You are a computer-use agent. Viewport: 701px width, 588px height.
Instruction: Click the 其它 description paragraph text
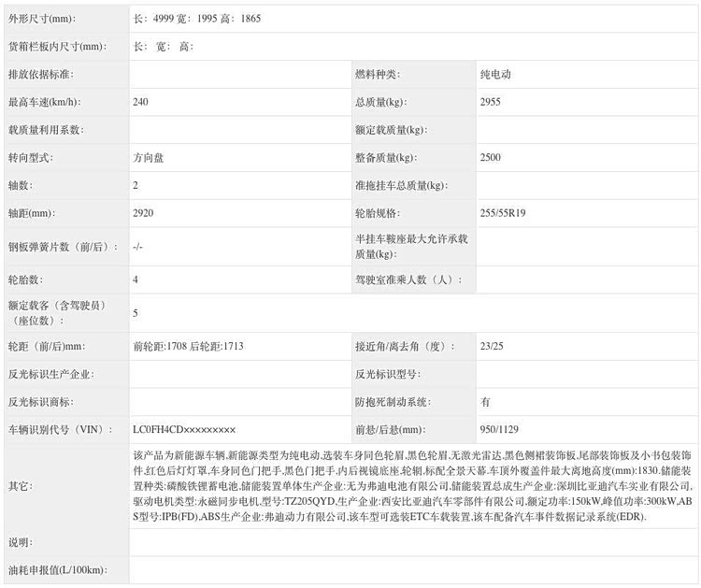tap(411, 485)
